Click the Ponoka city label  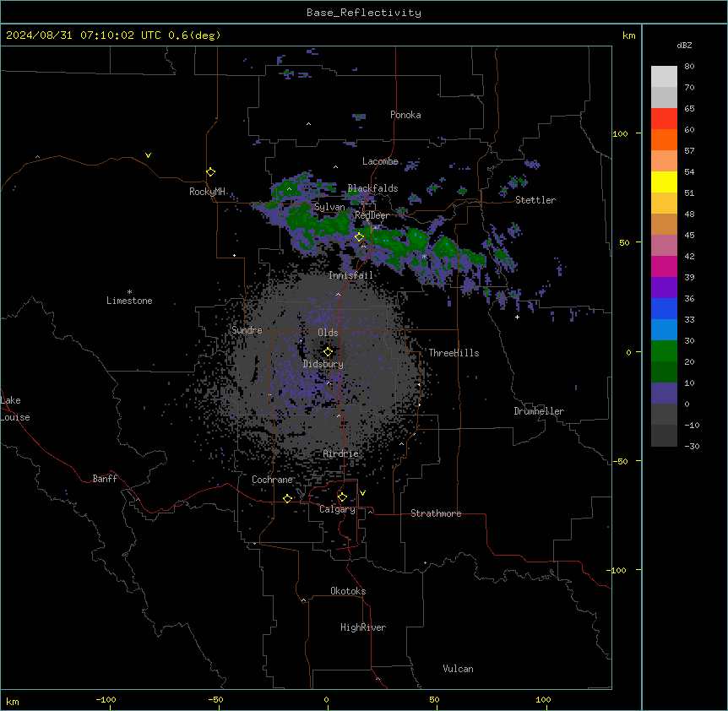click(405, 115)
